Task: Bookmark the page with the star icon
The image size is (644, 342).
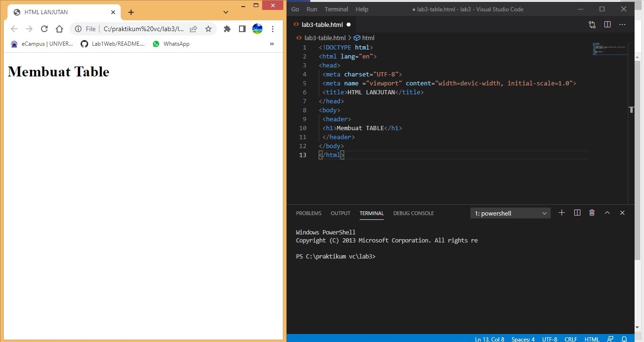Action: [x=208, y=28]
